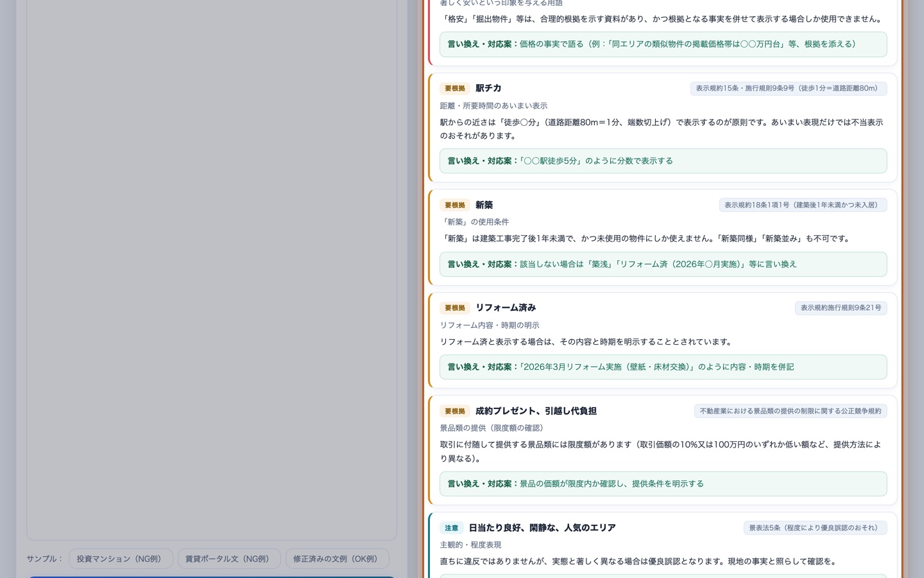This screenshot has width=924, height=578.
Task: Click the 景品の価額が限度内か確認 suggestion box
Action: click(663, 484)
